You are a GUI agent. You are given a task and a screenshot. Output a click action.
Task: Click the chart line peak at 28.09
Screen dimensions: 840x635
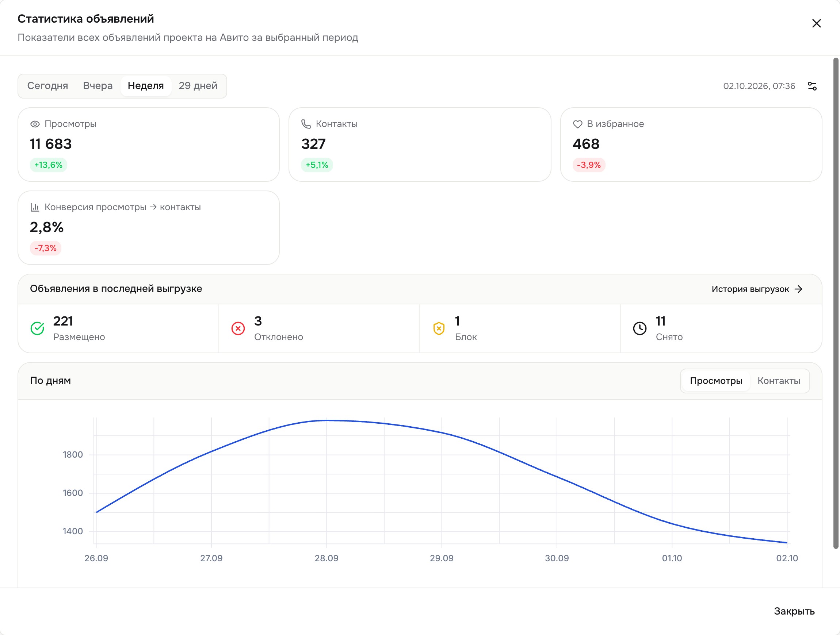pyautogui.click(x=327, y=420)
